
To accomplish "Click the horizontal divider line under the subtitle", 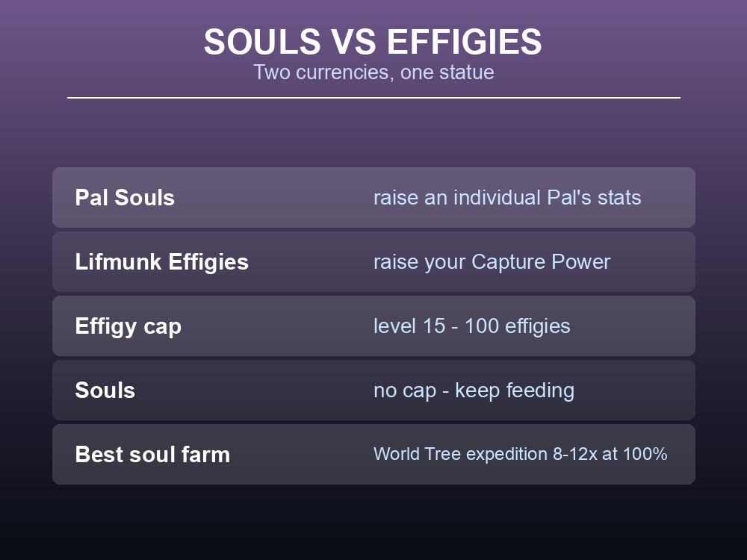I will (373, 98).
